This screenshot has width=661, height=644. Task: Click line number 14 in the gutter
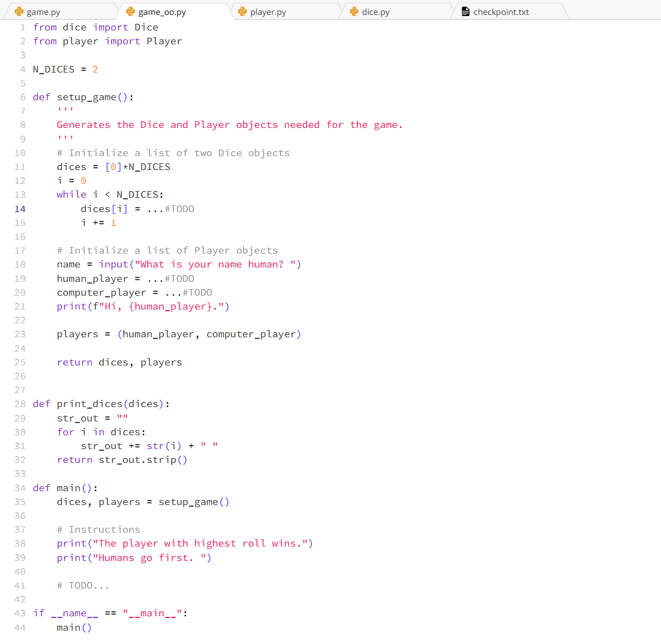tap(20, 209)
